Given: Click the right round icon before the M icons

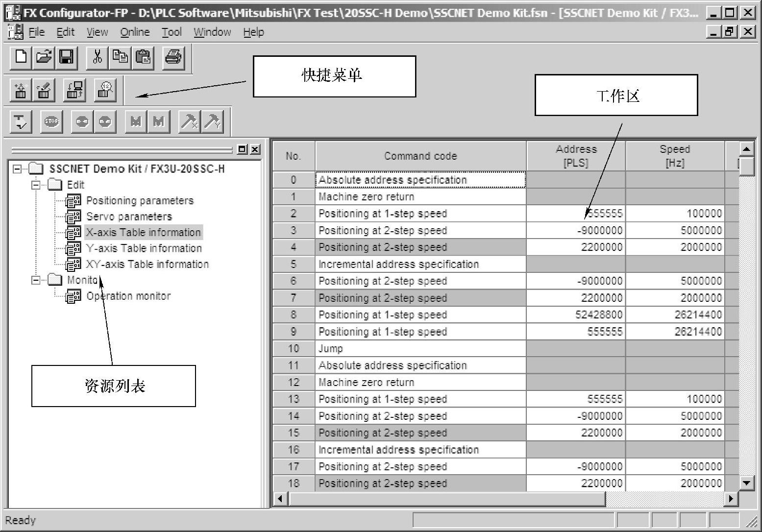Looking at the screenshot, I should 105,121.
